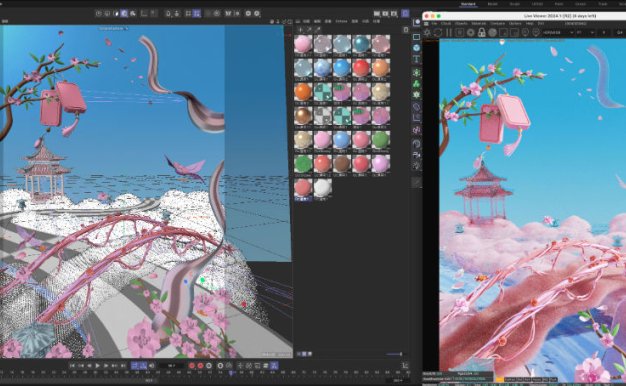This screenshot has height=386, width=626.
Task: Send scene using first Live Viewer gear icon
Action: click(x=427, y=32)
